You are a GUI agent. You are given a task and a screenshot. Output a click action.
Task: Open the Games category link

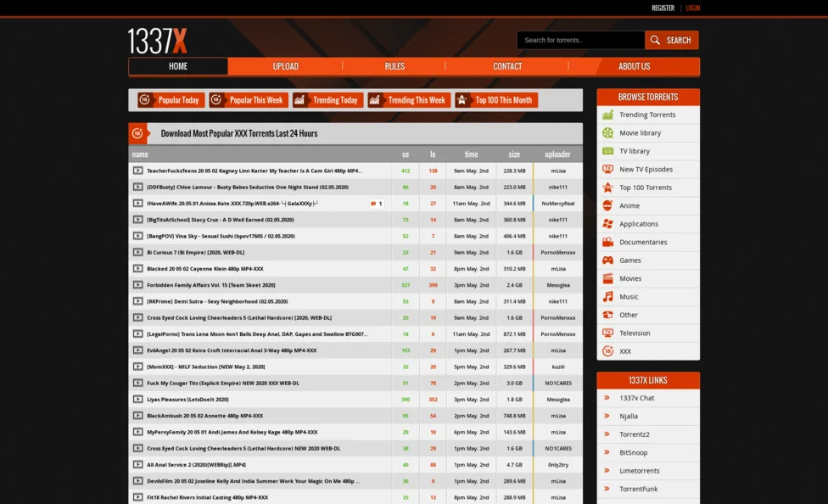pos(630,260)
